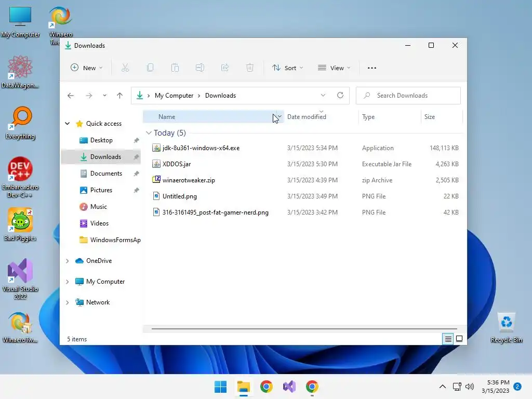
Task: Launch Embarcadero Dev-C++ shortcut
Action: [20, 177]
